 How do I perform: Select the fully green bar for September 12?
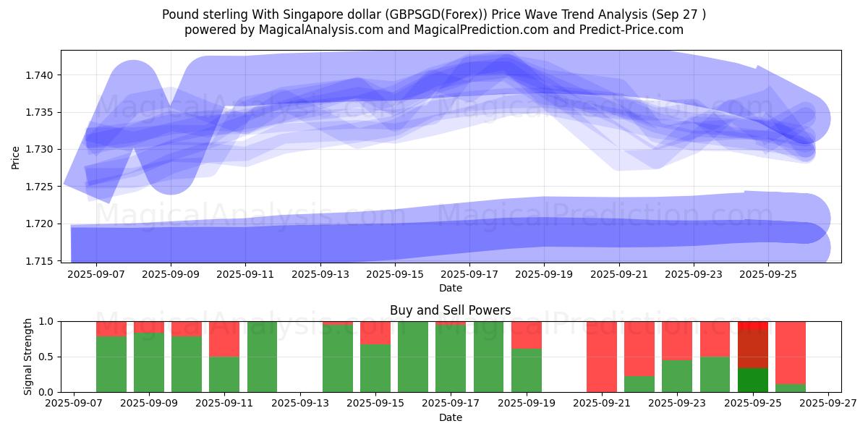tap(262, 357)
